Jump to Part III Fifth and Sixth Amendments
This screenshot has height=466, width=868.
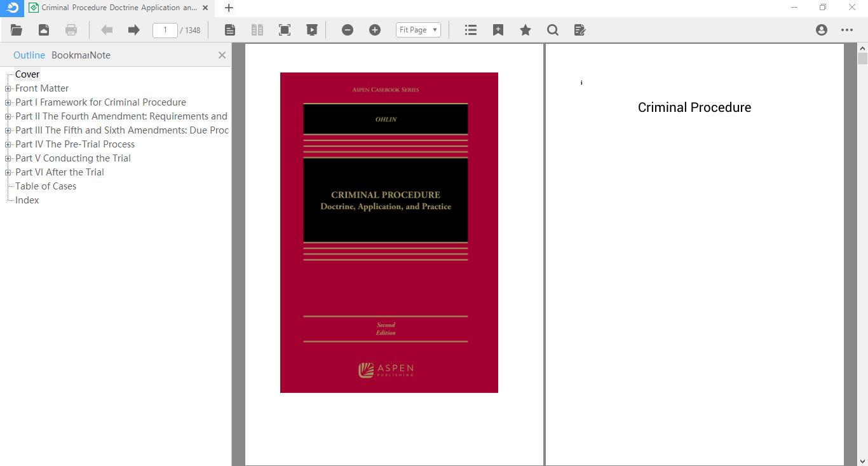(x=122, y=130)
